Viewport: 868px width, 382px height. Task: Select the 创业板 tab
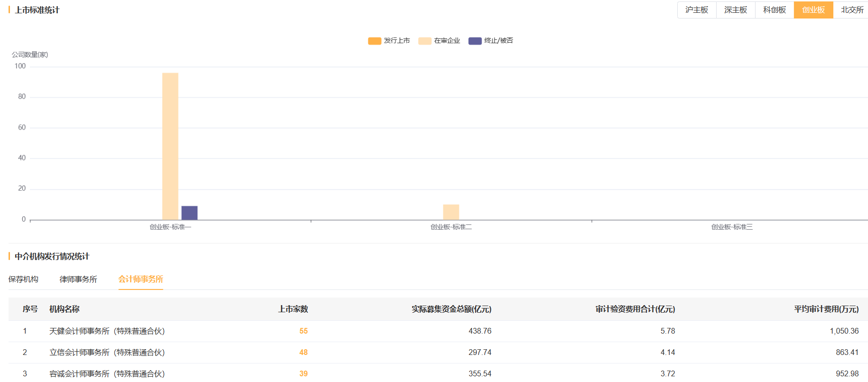pos(813,10)
